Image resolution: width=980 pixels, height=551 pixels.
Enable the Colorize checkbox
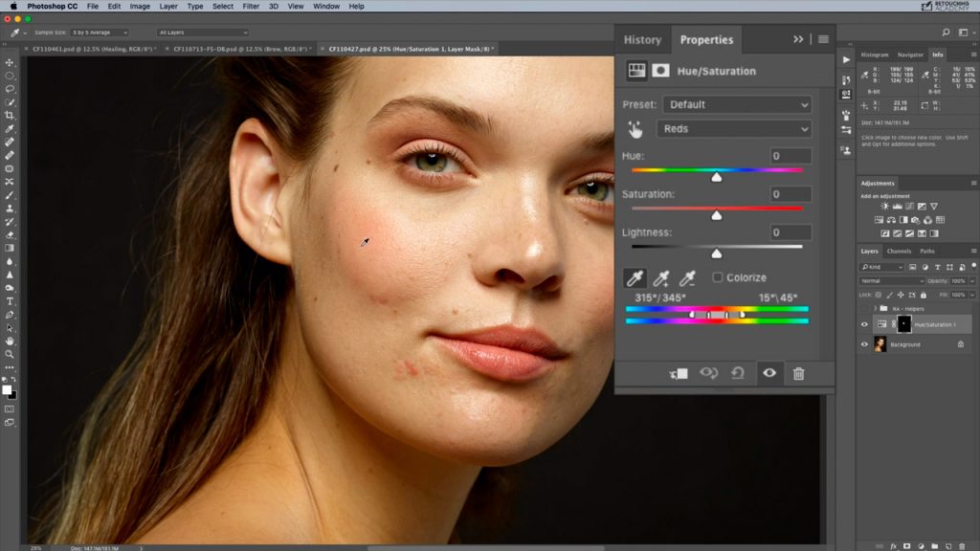point(719,275)
